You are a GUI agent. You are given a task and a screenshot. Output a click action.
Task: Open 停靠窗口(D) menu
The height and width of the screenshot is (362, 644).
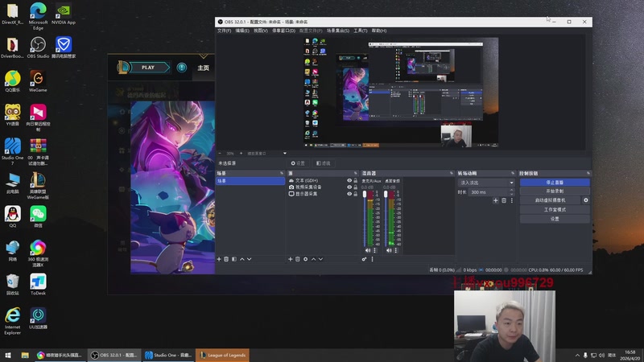[x=283, y=31]
